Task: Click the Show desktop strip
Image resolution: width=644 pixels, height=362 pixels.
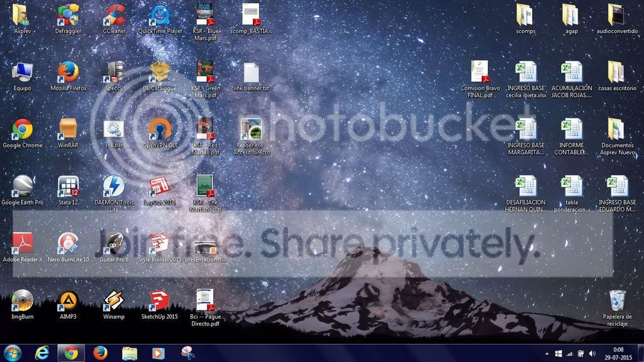Action: (x=640, y=353)
